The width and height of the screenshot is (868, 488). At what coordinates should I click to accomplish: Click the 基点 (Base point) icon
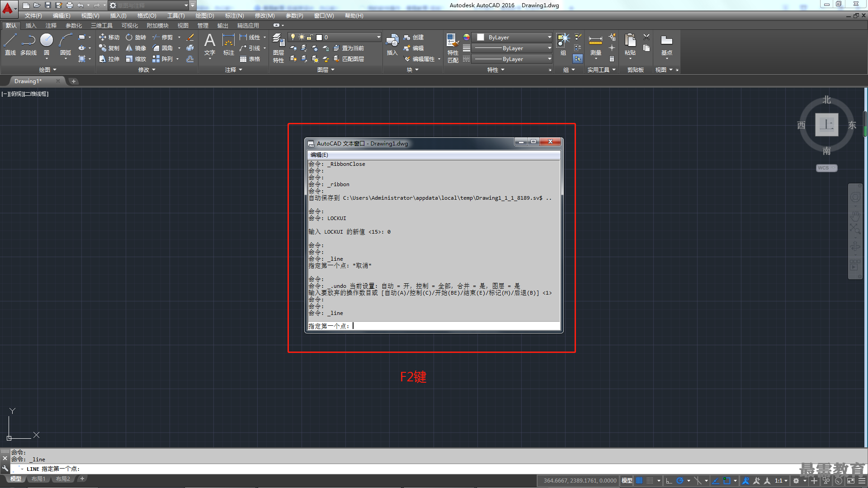click(667, 44)
